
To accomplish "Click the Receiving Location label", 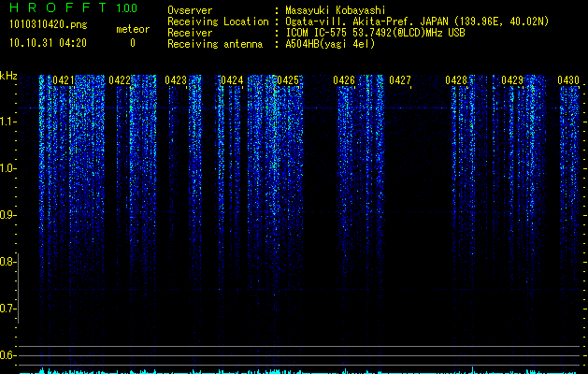I will (218, 22).
